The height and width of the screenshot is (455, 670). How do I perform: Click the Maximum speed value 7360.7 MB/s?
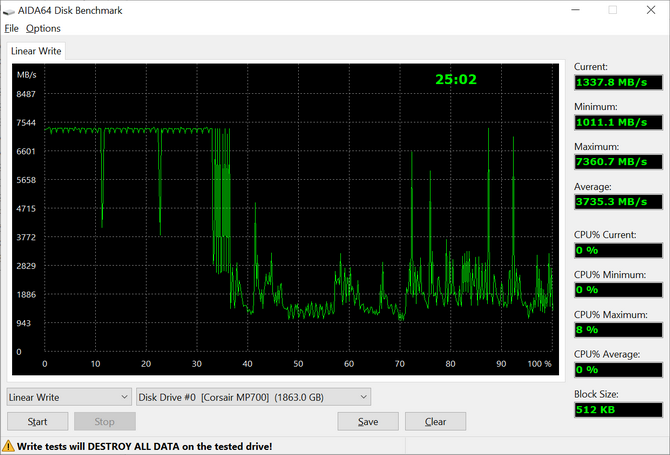(x=618, y=162)
